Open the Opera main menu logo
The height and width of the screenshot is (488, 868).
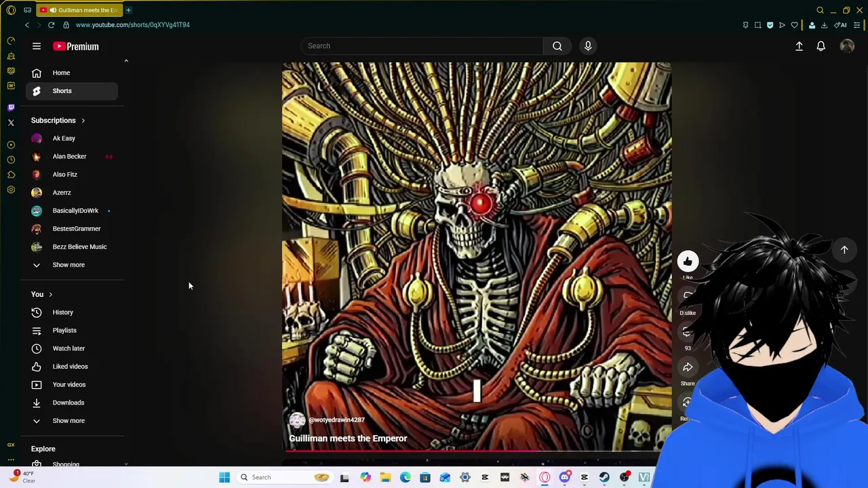click(11, 10)
